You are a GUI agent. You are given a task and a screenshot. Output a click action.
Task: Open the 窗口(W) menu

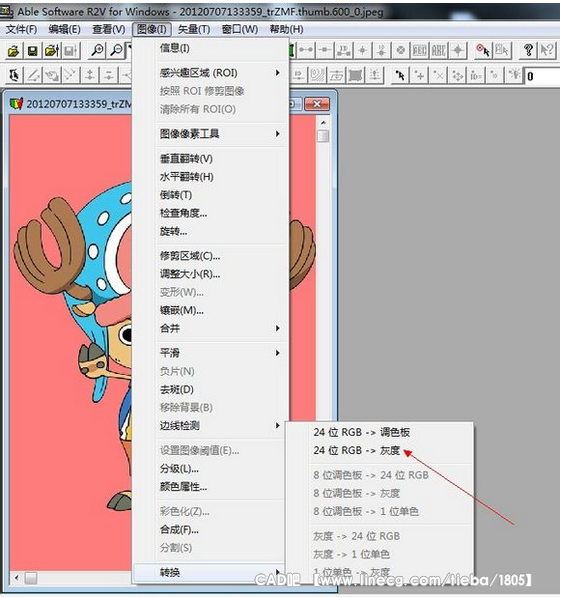pos(240,29)
